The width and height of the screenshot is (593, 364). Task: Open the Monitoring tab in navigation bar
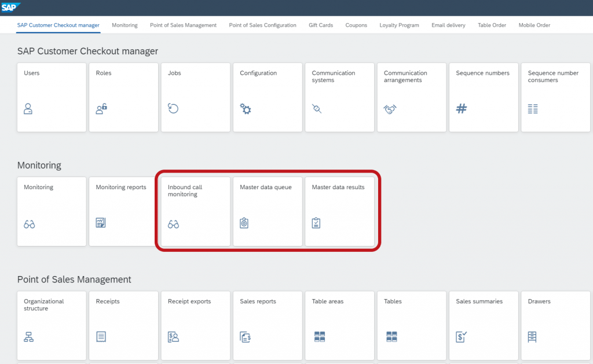pyautogui.click(x=125, y=25)
